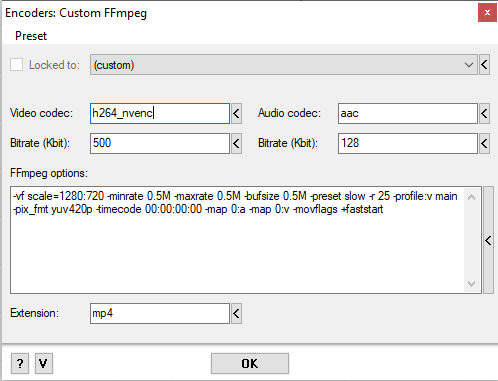Click scroll up arrow in FFmpeg options
Viewport: 498px width, 381px height.
click(x=471, y=197)
